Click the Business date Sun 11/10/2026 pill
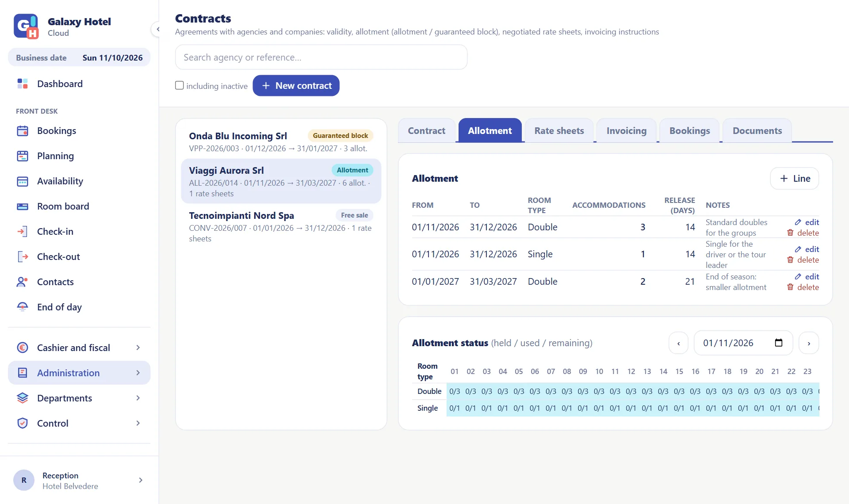This screenshot has height=504, width=849. coord(79,57)
